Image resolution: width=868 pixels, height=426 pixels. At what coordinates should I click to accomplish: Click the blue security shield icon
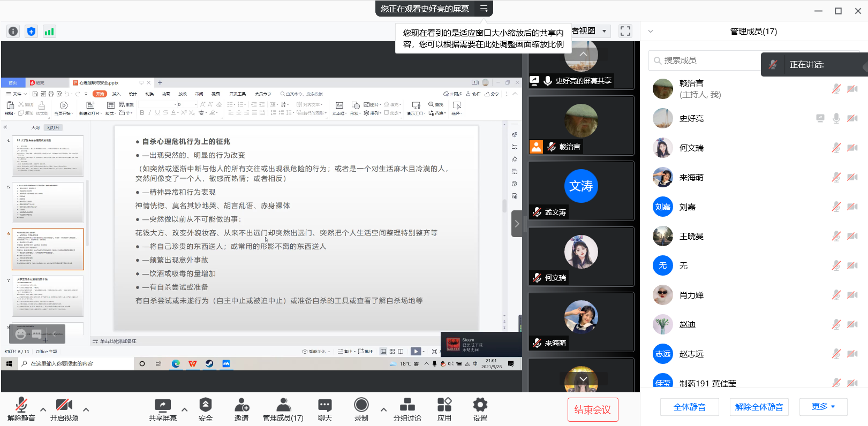(x=31, y=32)
